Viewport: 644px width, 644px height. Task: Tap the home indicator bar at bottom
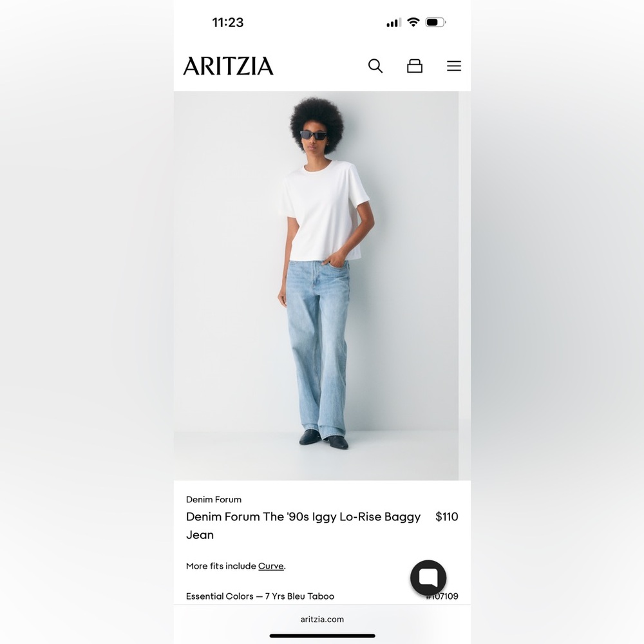tap(322, 636)
